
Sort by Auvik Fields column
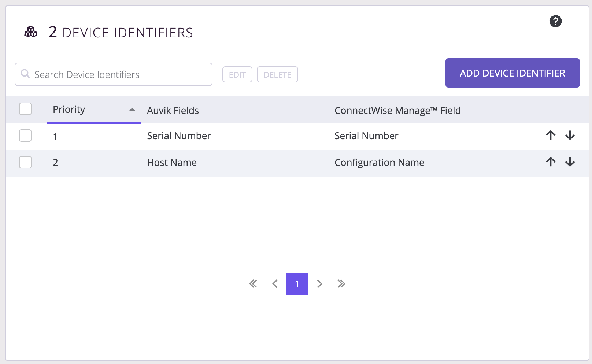(173, 110)
